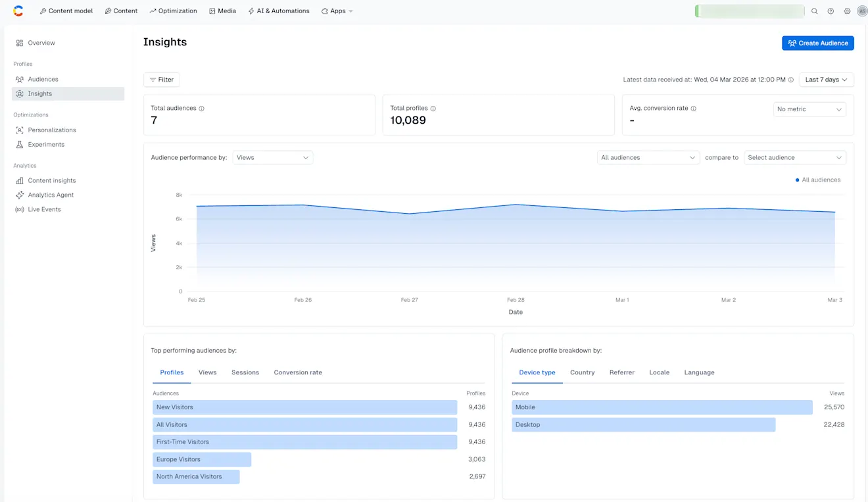Click the Contentful logo icon

click(x=17, y=11)
